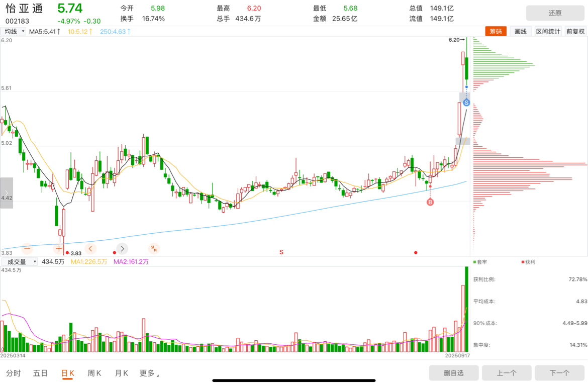Click the green 套牢 legend swatch
This screenshot has width=588, height=386.
click(x=475, y=262)
